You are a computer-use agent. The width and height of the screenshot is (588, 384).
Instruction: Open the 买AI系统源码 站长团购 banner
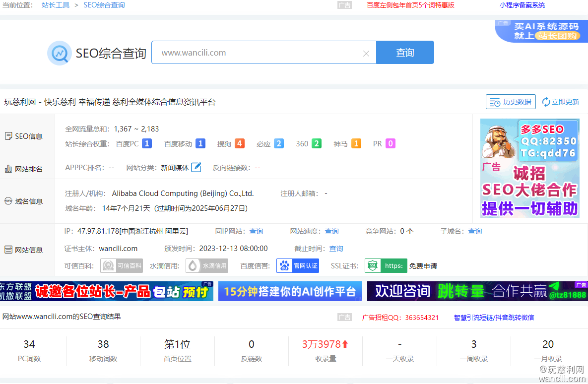coord(541,31)
